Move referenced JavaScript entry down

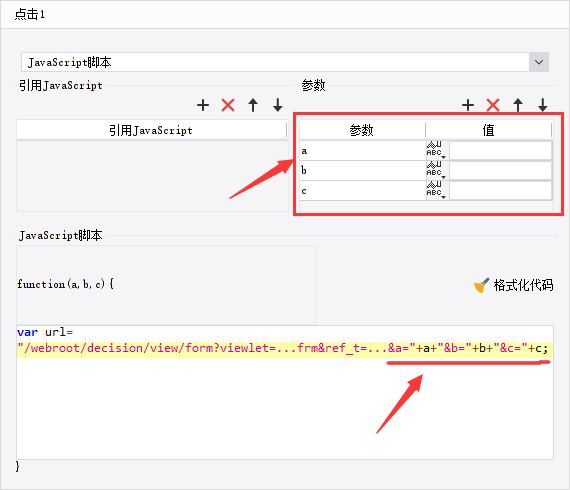[278, 105]
